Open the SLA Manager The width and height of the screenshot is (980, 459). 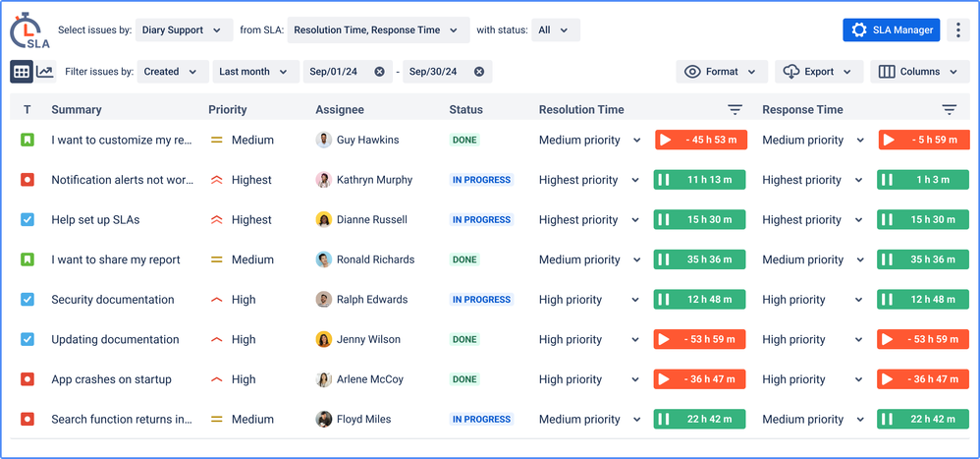tap(892, 30)
